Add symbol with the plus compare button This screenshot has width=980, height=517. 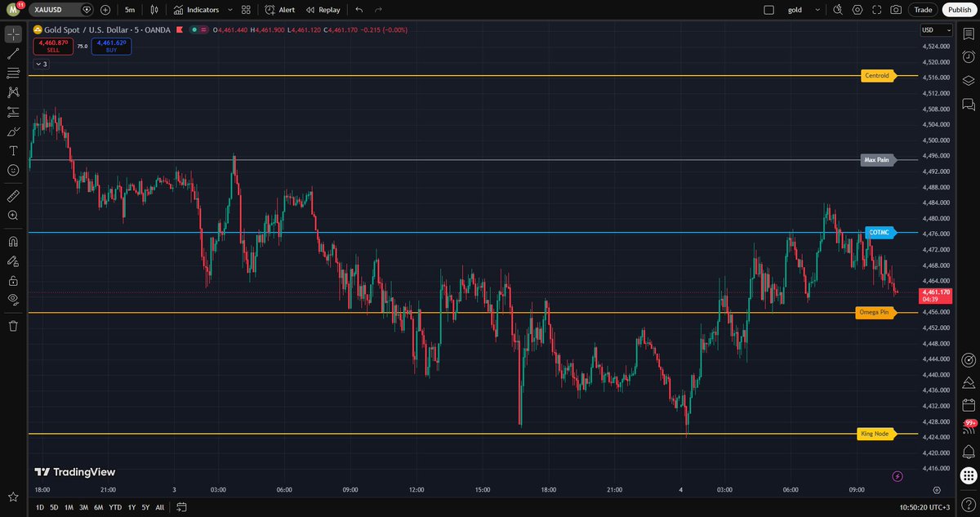point(105,10)
